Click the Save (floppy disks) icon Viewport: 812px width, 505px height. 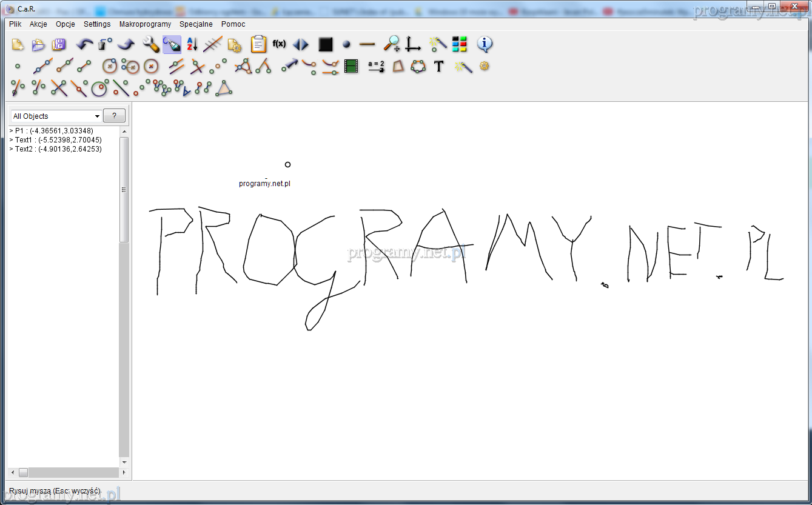[x=59, y=44]
